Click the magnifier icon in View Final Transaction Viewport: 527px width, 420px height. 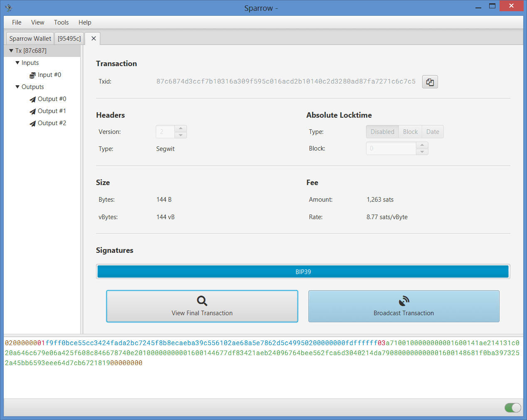[202, 301]
